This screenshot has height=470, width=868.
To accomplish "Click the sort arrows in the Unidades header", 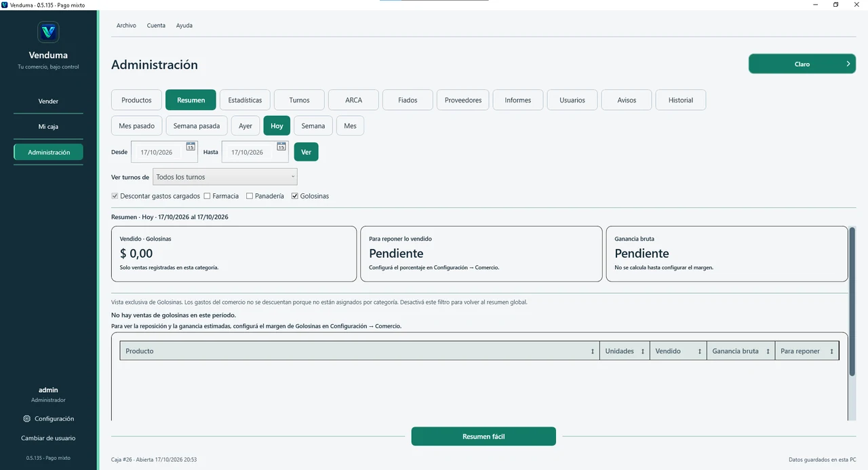I will (643, 351).
